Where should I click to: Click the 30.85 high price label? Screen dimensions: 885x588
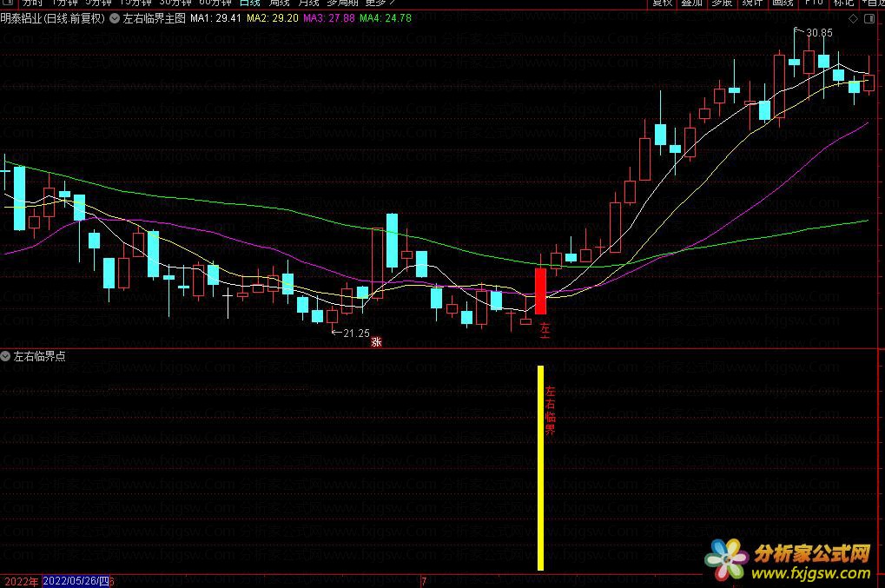coord(819,33)
